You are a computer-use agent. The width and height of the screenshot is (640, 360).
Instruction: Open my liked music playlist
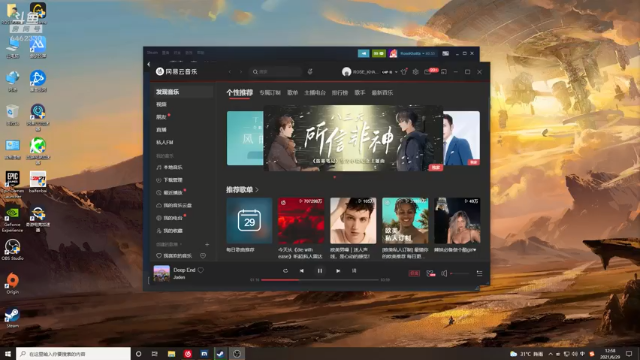click(174, 256)
